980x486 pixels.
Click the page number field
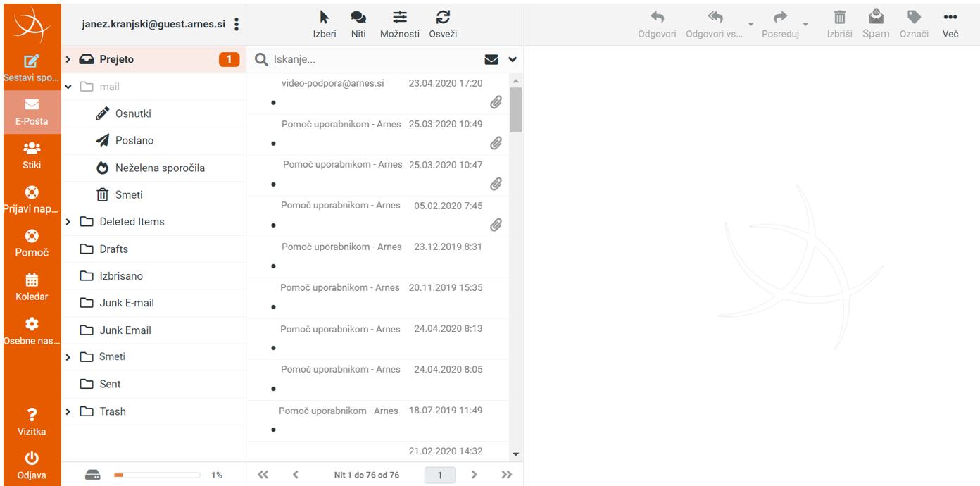pyautogui.click(x=440, y=475)
